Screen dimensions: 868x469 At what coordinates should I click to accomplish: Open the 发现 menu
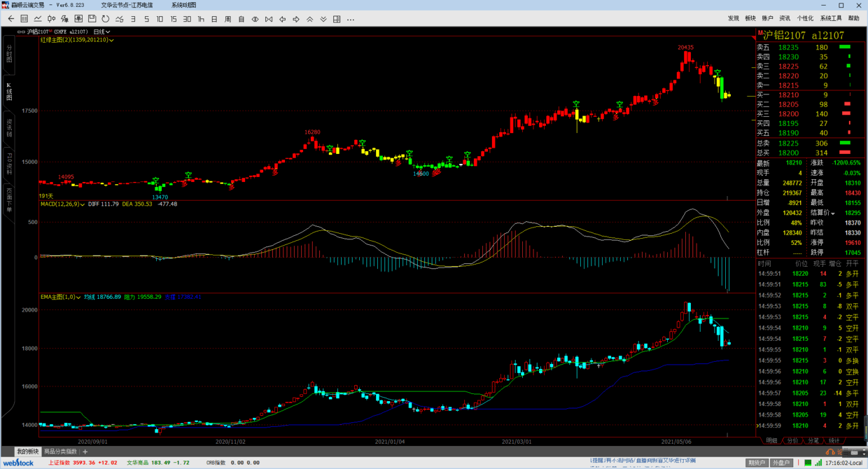(734, 19)
